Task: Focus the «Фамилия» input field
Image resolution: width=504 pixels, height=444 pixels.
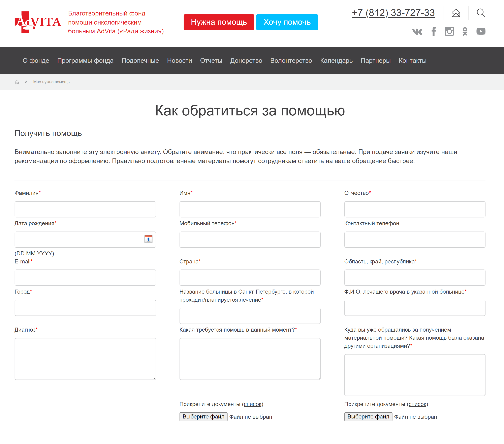Action: 85,210
